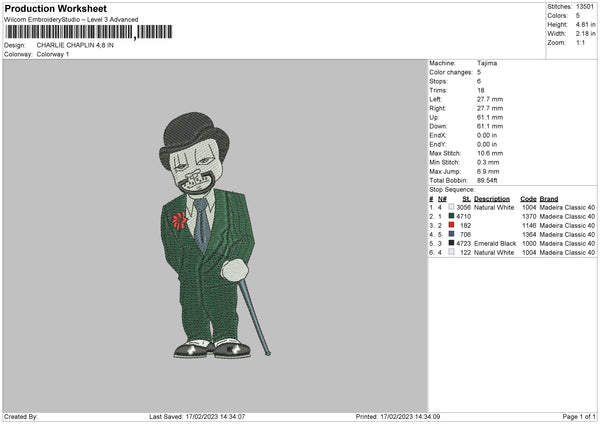Click the Max Jump value 6.9 mm
The height and width of the screenshot is (424, 600).
click(488, 171)
